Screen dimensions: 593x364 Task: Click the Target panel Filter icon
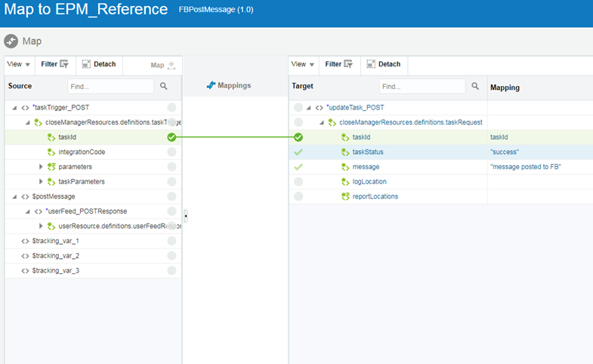[348, 64]
